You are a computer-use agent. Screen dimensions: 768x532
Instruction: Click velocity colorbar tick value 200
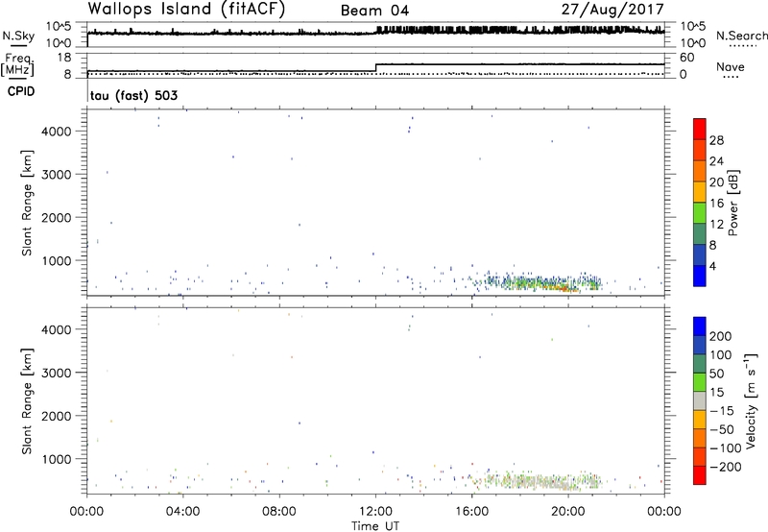(x=721, y=336)
